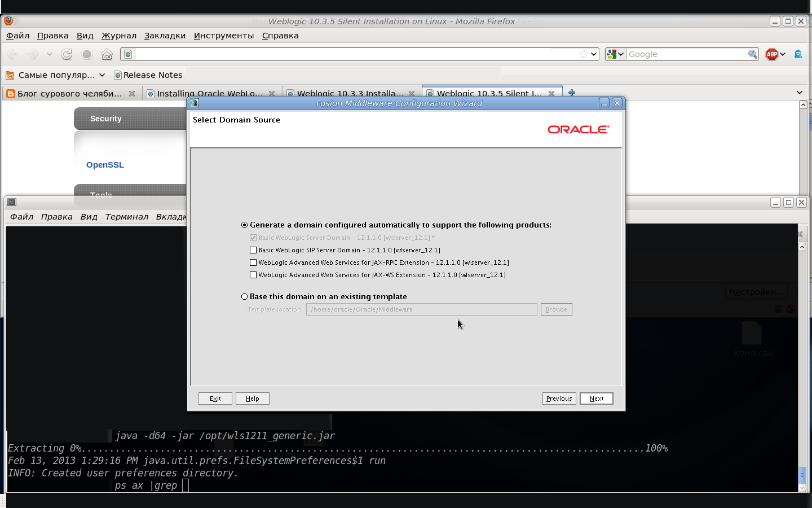
Task: Check Web Services for JAX-RPC Extension
Action: pos(253,262)
